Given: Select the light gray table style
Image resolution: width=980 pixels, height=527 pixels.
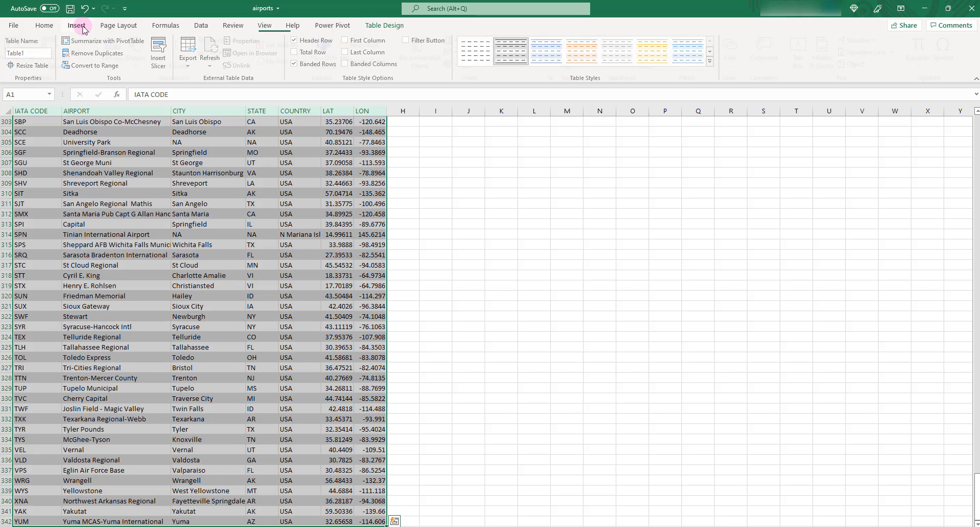Looking at the screenshot, I should [x=617, y=51].
